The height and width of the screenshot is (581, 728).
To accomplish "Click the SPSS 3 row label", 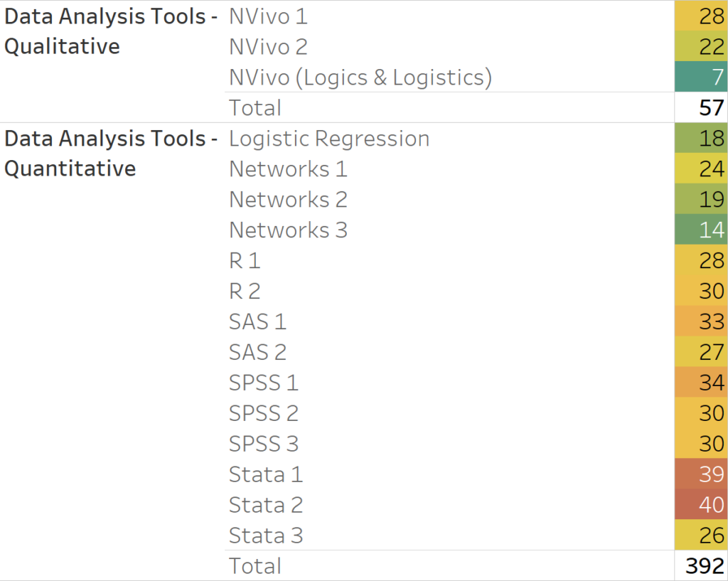I will [264, 444].
